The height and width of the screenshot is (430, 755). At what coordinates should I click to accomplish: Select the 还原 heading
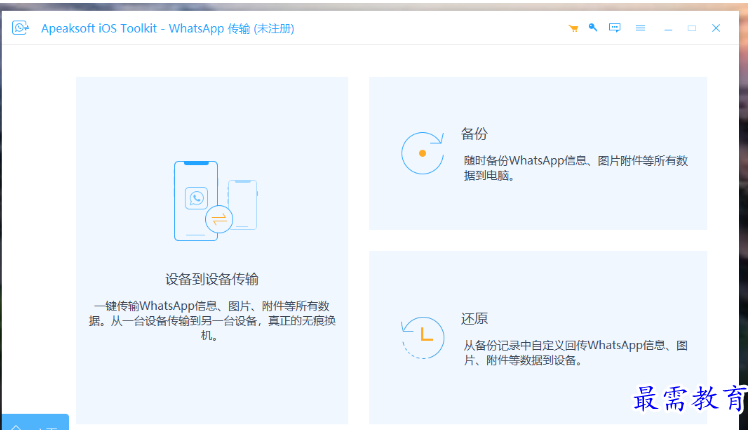pyautogui.click(x=474, y=319)
